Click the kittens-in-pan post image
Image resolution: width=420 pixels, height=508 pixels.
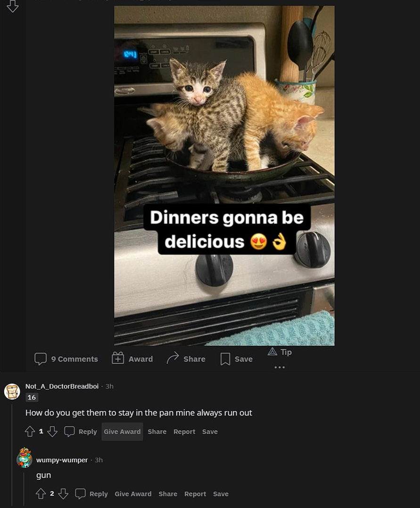tap(223, 175)
